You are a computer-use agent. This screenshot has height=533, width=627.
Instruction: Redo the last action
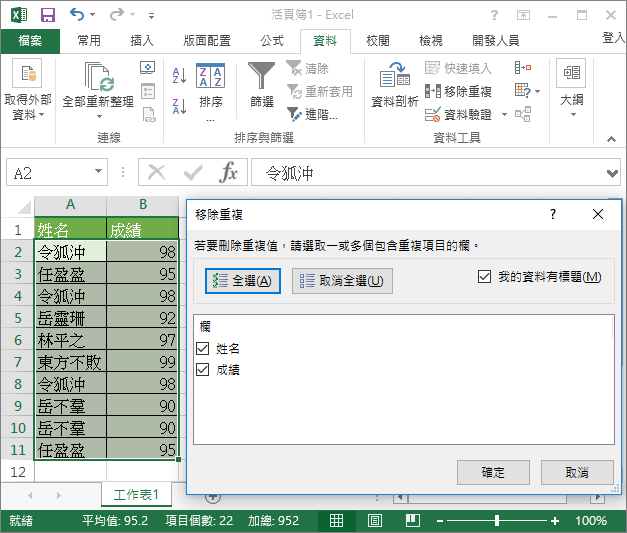[117, 15]
